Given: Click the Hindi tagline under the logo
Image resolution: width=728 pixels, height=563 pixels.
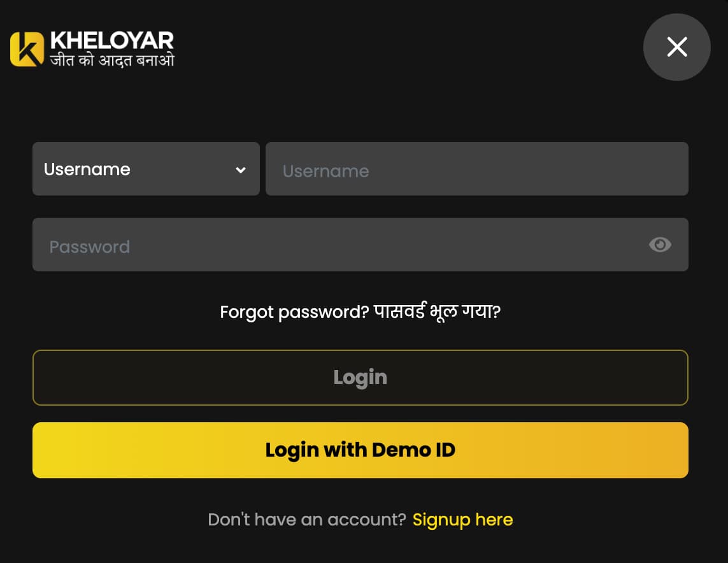Looking at the screenshot, I should pos(111,61).
